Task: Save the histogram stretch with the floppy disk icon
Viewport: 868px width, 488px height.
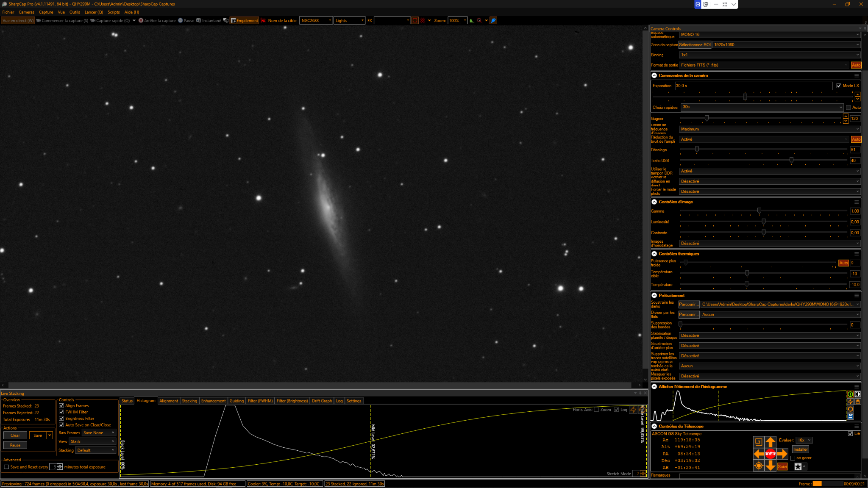Action: (850, 416)
